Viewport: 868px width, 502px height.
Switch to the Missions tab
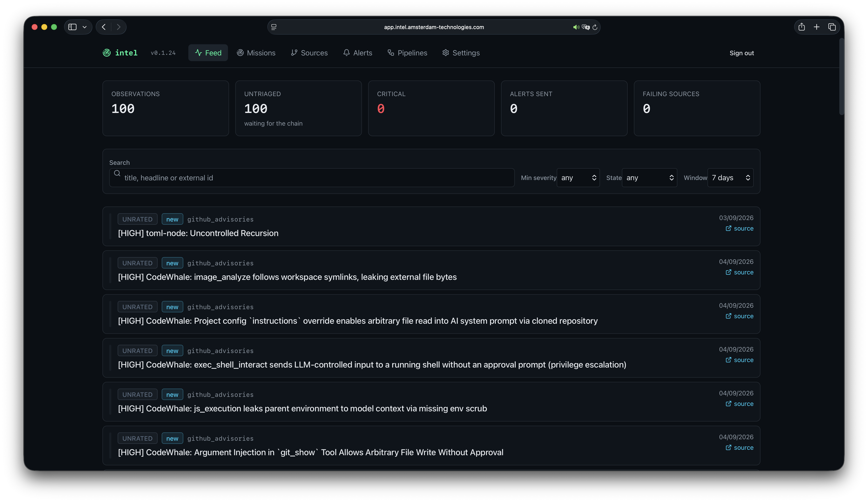(256, 53)
